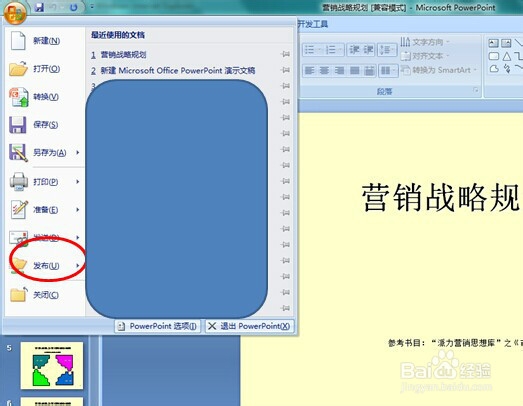Screen dimensions: 523x406
Task: Click the printer icon beside 打印
Action: pyautogui.click(x=19, y=182)
